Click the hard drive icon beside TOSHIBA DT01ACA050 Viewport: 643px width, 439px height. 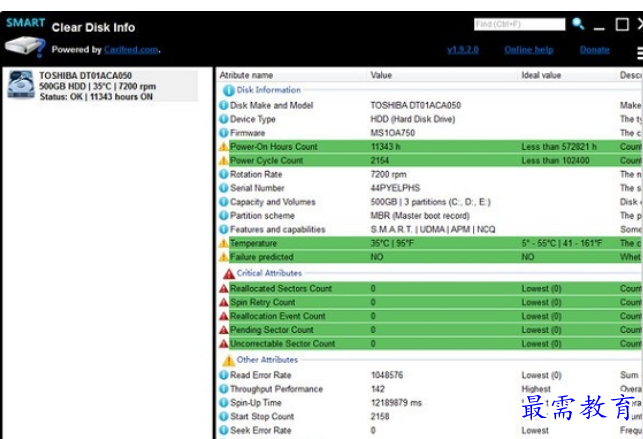pos(21,84)
